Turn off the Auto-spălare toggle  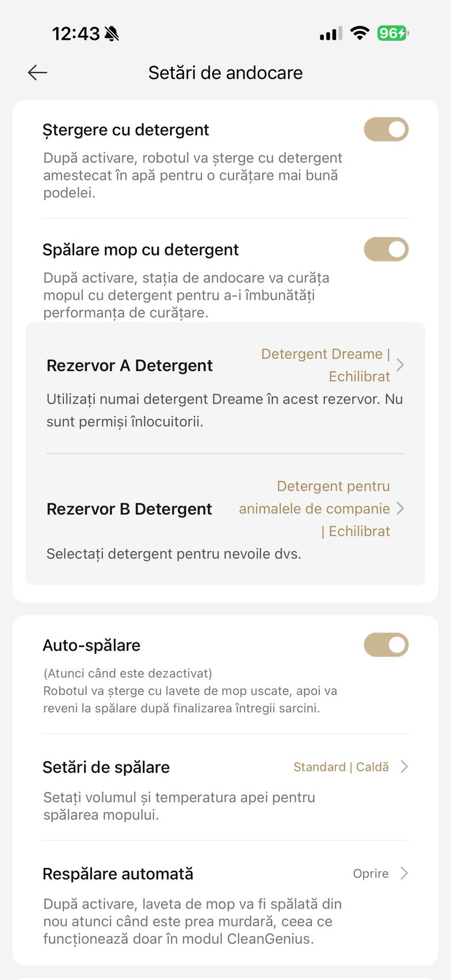(x=386, y=645)
